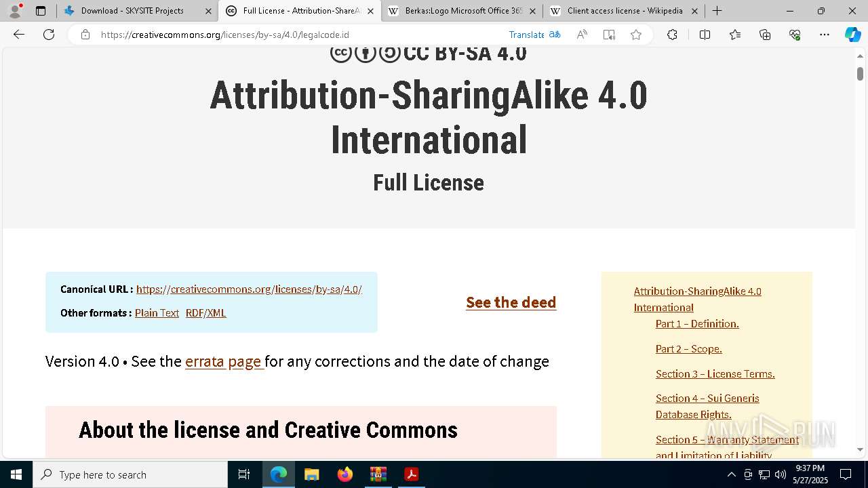View site information lock icon
Viewport: 868px width, 488px height.
click(85, 35)
